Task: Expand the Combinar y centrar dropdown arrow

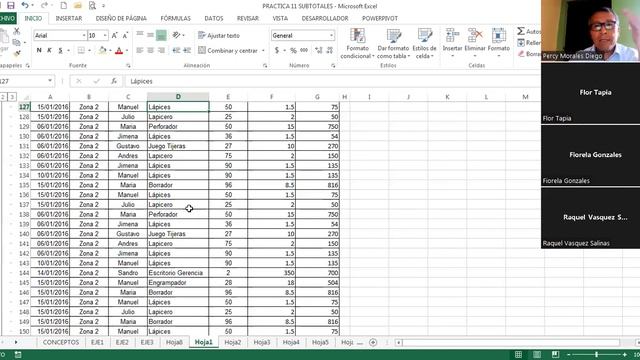Action: 263,51
